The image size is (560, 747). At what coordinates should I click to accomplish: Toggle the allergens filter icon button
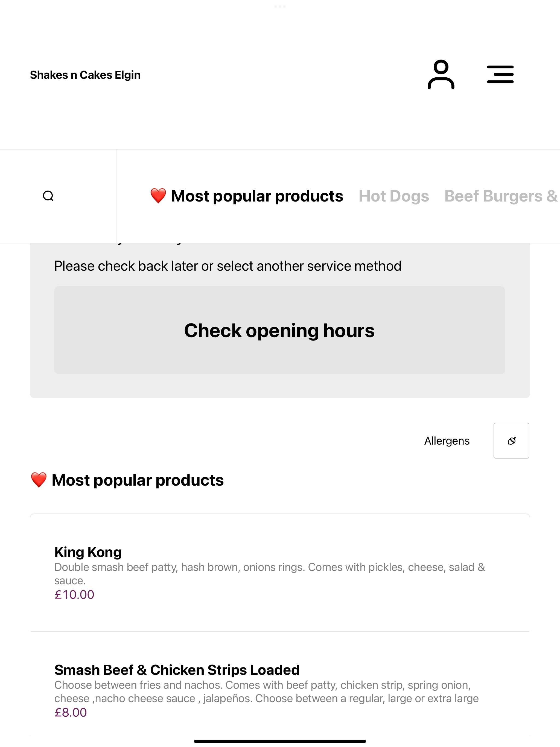(511, 441)
